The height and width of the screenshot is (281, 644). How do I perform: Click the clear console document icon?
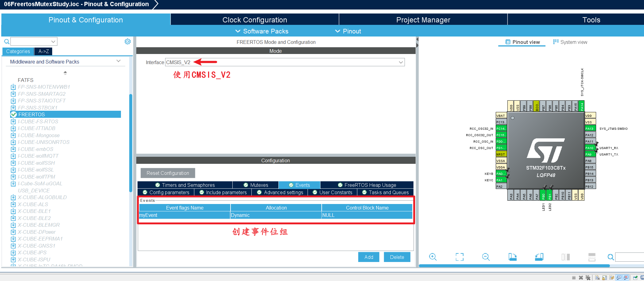pyautogui.click(x=597, y=278)
